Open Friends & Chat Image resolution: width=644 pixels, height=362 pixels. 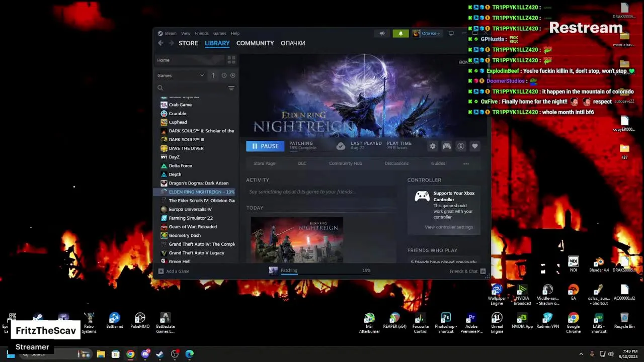point(467,271)
